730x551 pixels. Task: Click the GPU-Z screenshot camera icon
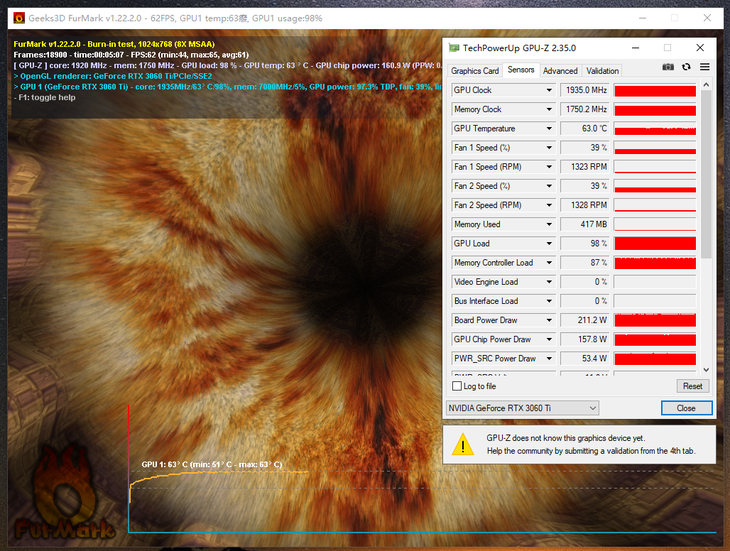click(x=668, y=67)
